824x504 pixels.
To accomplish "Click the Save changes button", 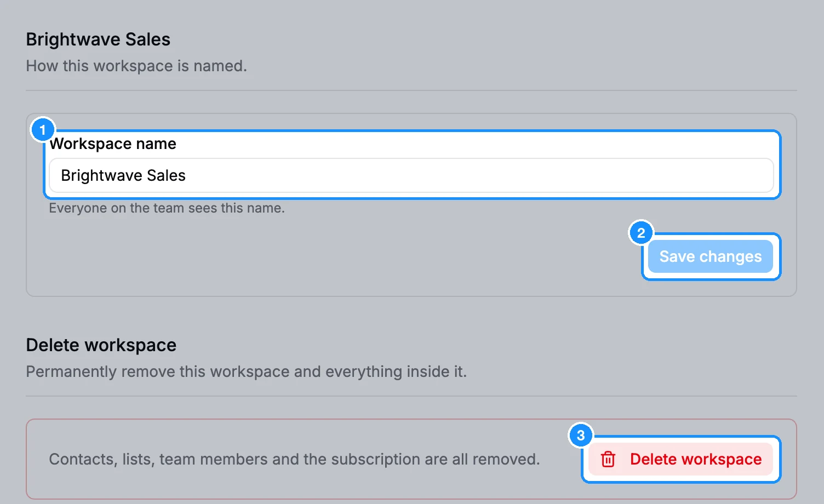I will click(711, 256).
